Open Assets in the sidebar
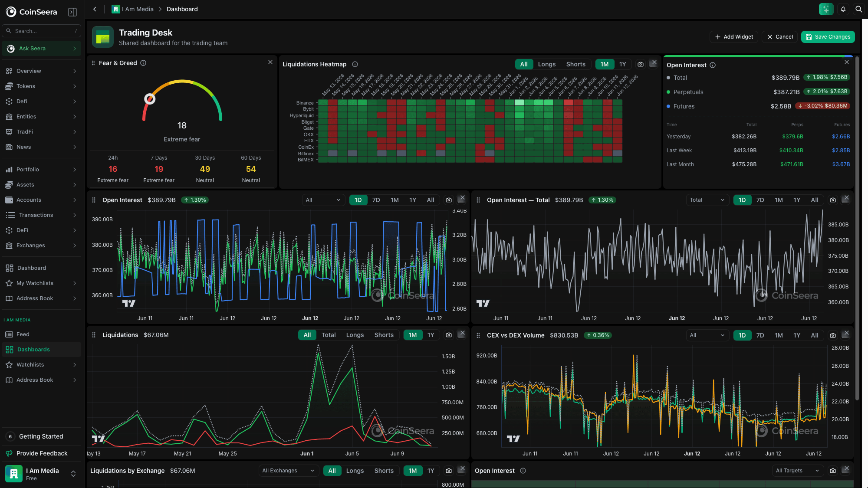The image size is (868, 488). tap(41, 185)
